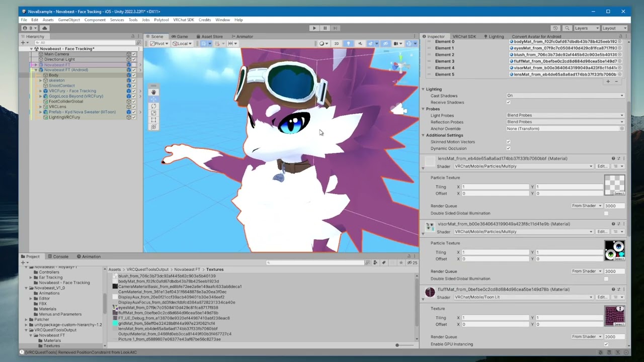The image size is (644, 362).
Task: Click Edit button for lensMat shader
Action: 602,166
